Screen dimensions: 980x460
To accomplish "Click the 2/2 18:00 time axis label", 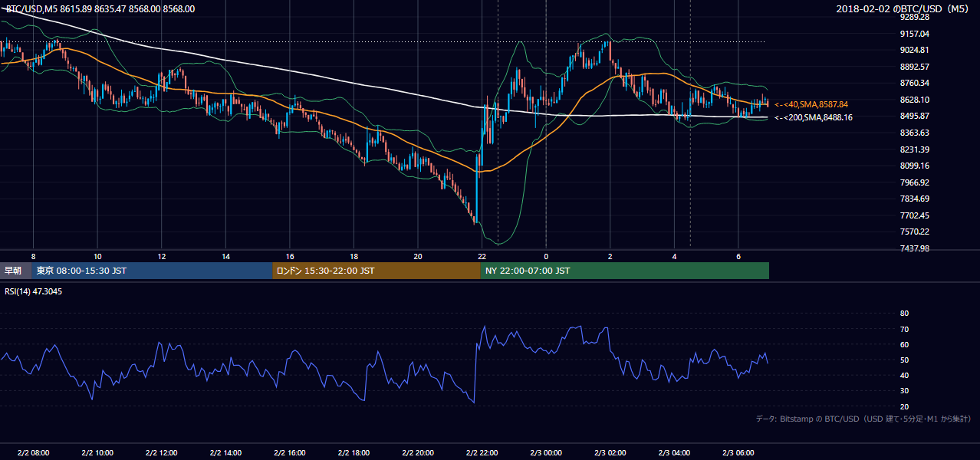I will (354, 453).
